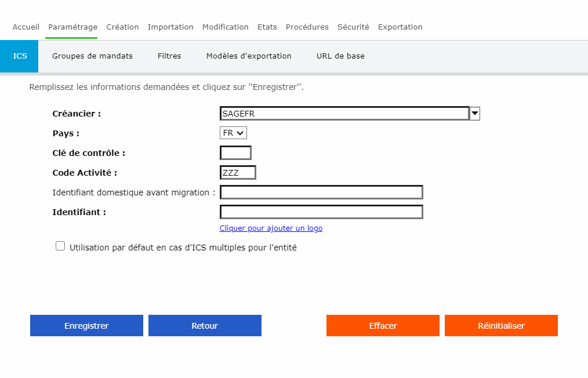Switch to the Filtres tab
Image resolution: width=588 pixels, height=378 pixels.
pyautogui.click(x=169, y=56)
